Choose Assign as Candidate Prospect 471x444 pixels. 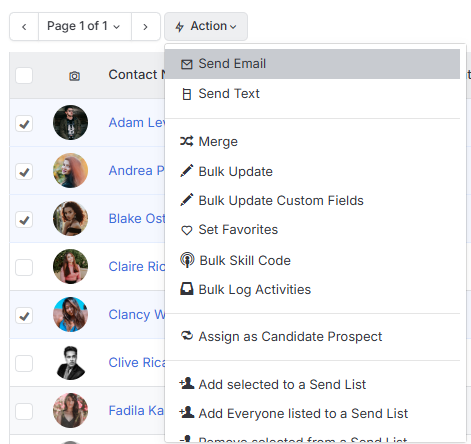[x=290, y=337]
